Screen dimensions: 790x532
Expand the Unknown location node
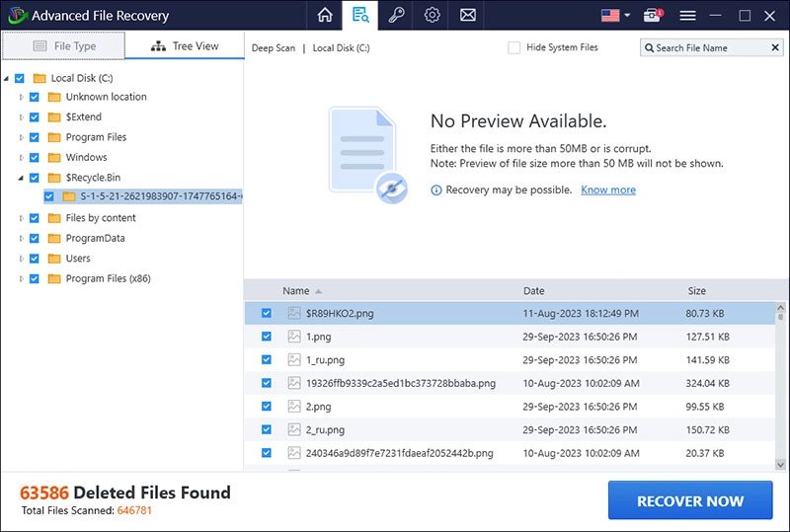click(21, 97)
